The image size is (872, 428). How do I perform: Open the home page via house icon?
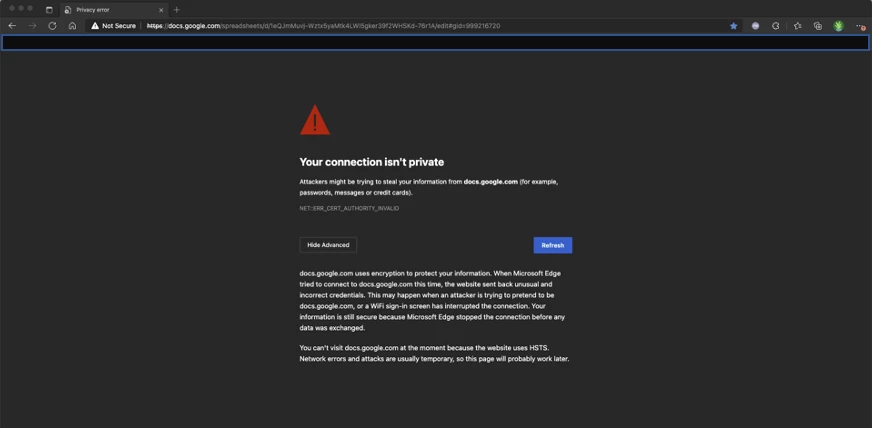click(x=72, y=26)
